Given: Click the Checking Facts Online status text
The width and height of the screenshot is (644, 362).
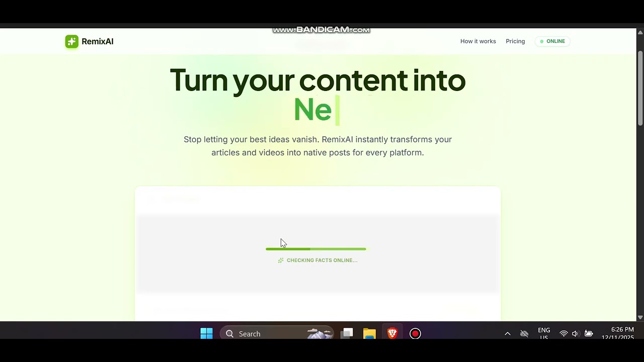Looking at the screenshot, I should [x=322, y=260].
